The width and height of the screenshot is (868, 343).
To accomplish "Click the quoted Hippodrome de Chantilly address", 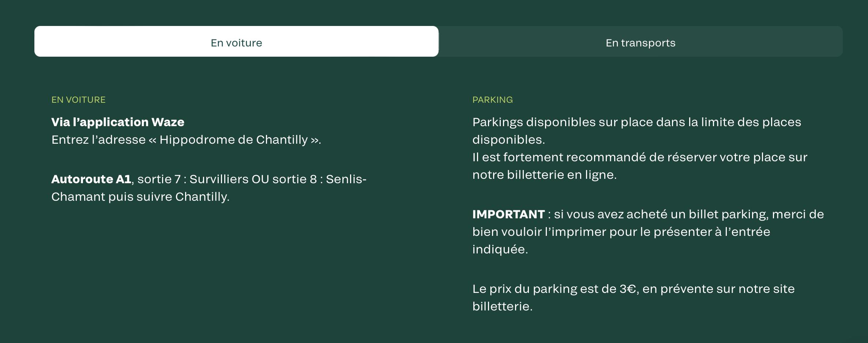I will 234,140.
